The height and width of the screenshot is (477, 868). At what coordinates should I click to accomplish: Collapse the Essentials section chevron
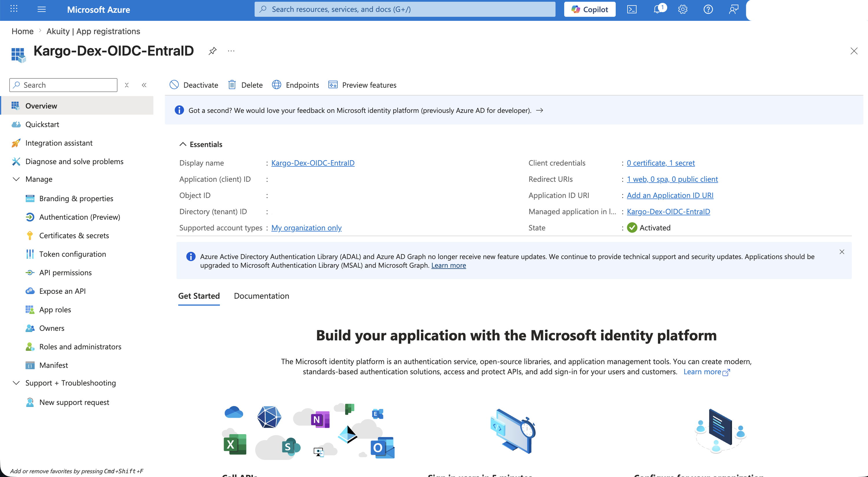click(183, 144)
